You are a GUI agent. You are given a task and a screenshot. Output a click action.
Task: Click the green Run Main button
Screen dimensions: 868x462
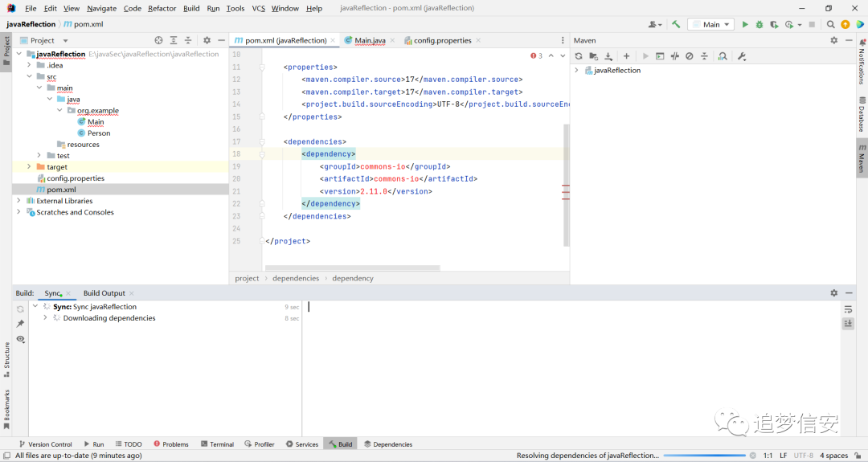click(x=745, y=24)
